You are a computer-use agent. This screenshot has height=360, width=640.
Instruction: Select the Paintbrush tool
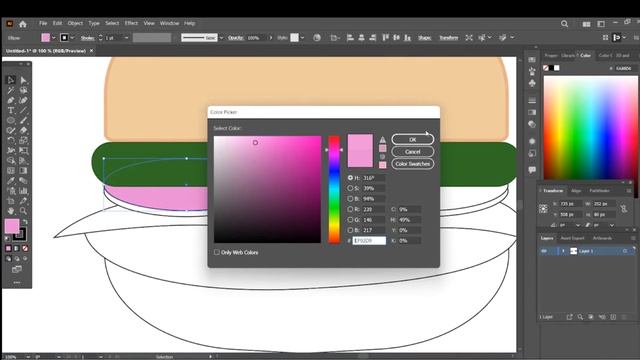tap(23, 120)
